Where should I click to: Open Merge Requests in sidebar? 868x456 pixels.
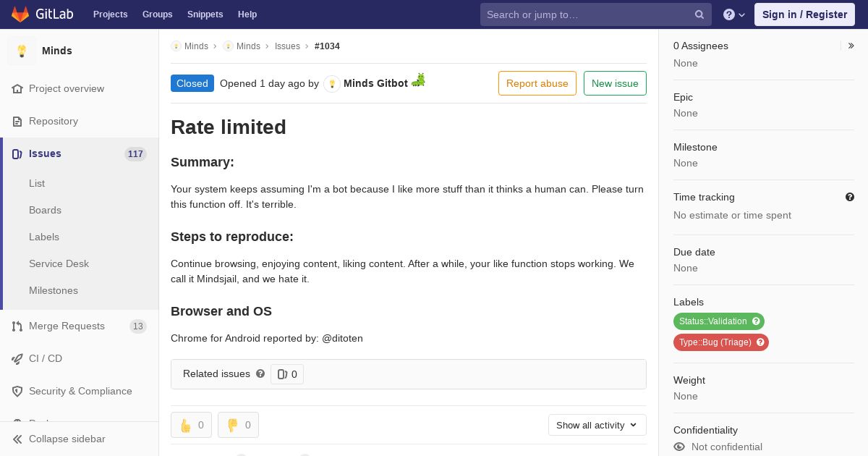point(67,326)
